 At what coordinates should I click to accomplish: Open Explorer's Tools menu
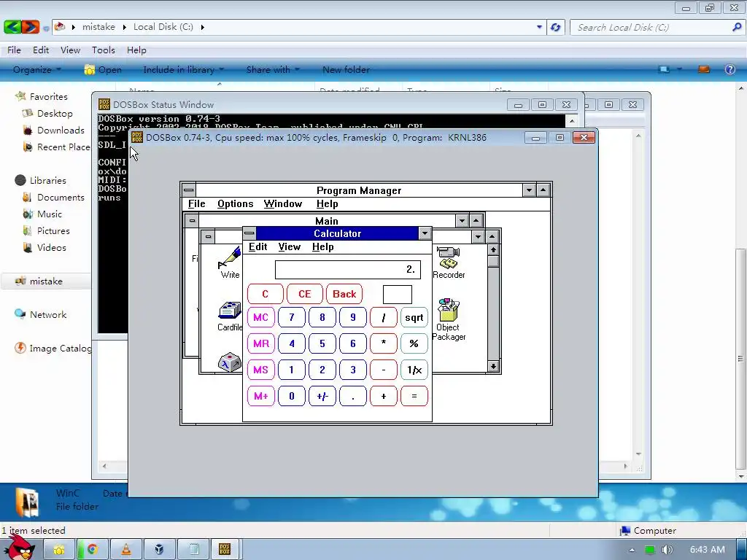click(x=104, y=50)
